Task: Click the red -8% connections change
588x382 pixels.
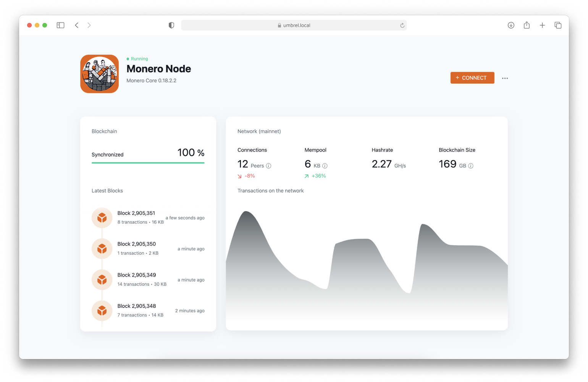Action: [x=246, y=176]
